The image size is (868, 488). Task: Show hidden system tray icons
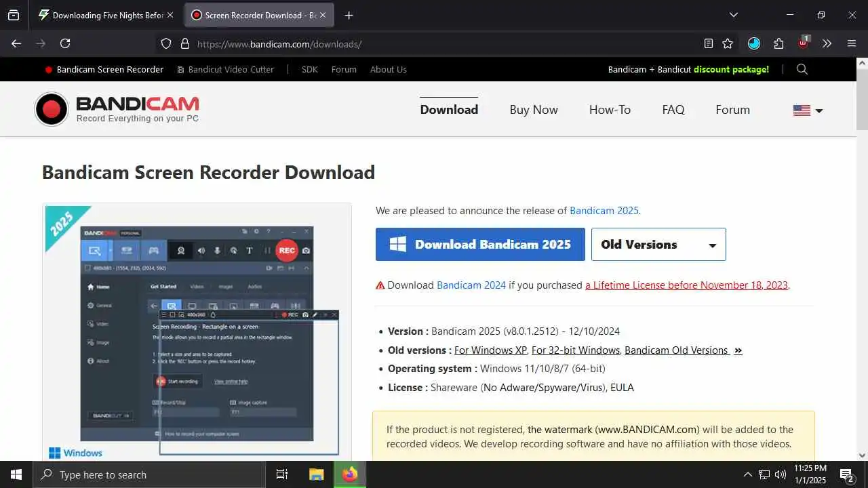pyautogui.click(x=747, y=474)
